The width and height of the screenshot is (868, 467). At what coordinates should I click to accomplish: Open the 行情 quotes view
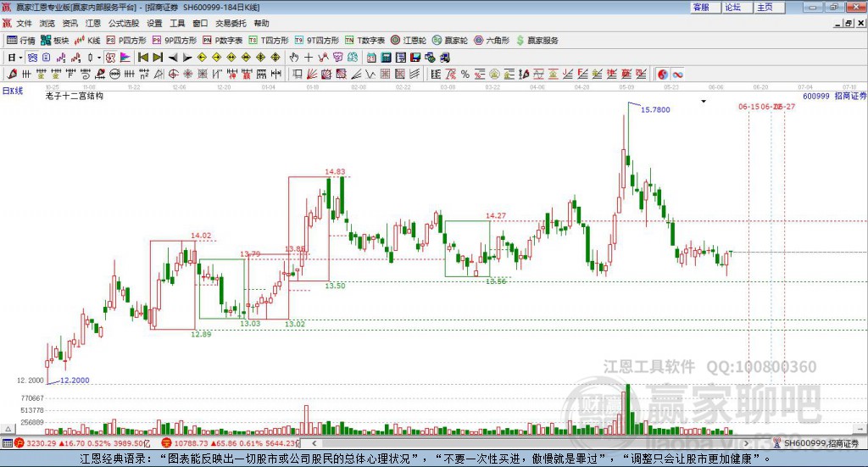point(21,41)
